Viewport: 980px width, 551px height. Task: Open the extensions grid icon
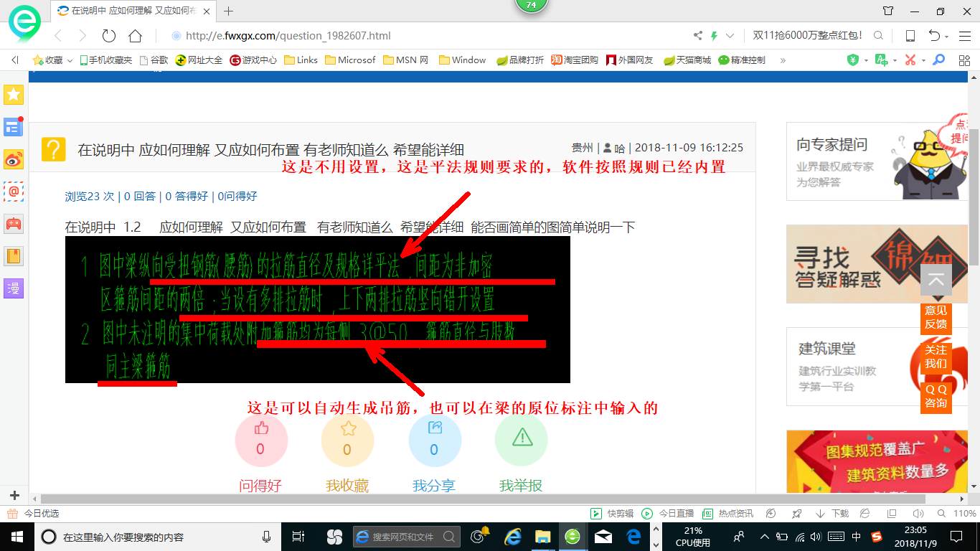[964, 60]
